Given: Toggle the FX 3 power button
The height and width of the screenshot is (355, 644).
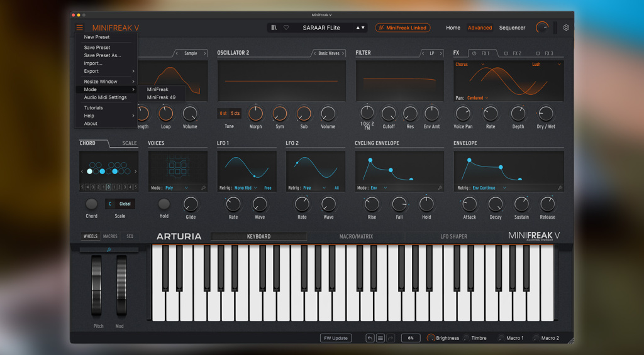Looking at the screenshot, I should click(x=538, y=53).
